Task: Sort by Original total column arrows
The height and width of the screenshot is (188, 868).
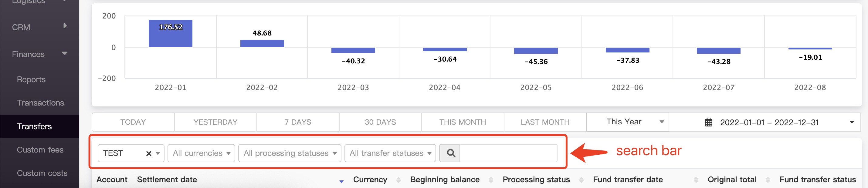Action: click(x=768, y=180)
